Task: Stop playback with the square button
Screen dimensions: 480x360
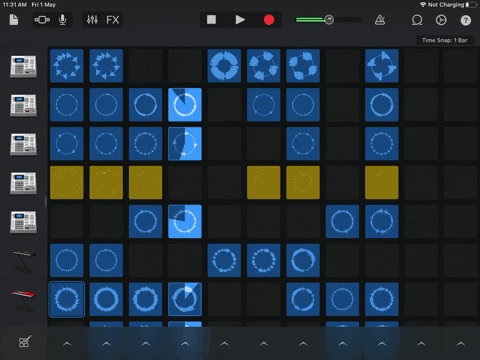Action: point(211,20)
